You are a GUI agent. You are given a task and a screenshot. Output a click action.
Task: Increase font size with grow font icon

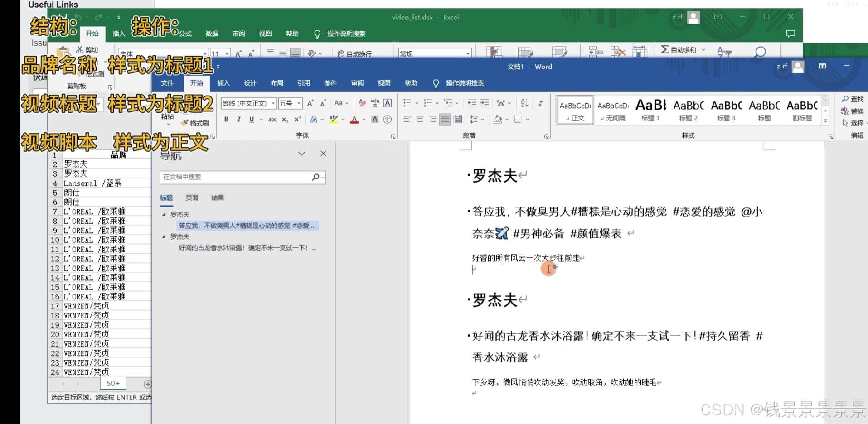310,103
